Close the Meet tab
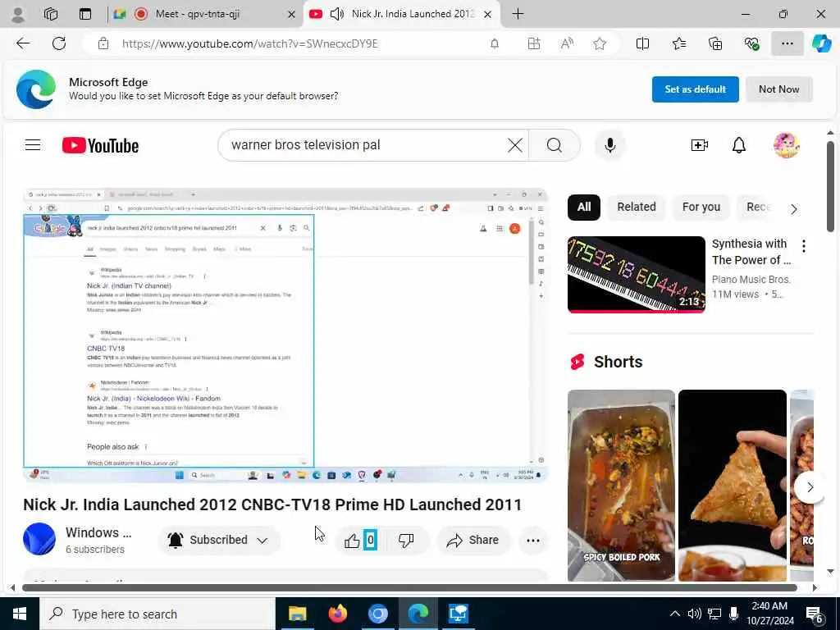 point(291,15)
